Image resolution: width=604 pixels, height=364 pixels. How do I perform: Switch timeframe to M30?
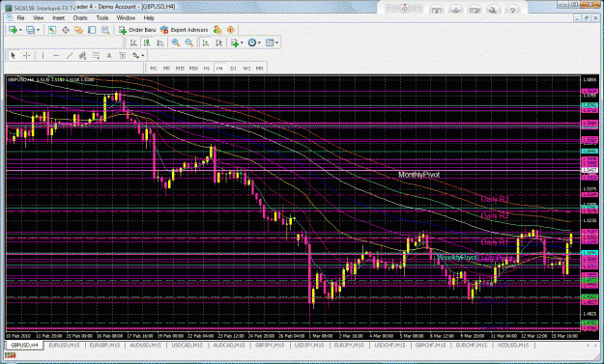[x=193, y=69]
